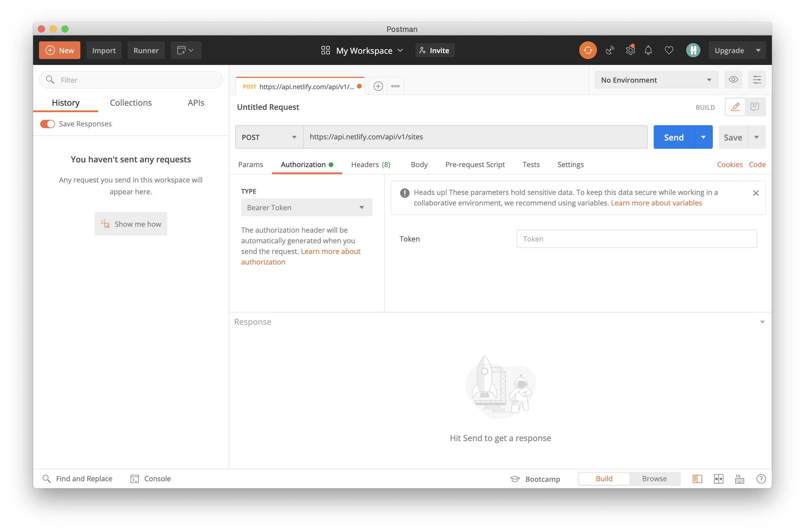805x532 pixels.
Task: Click the edit pencil icon next to BUILD
Action: tap(735, 107)
